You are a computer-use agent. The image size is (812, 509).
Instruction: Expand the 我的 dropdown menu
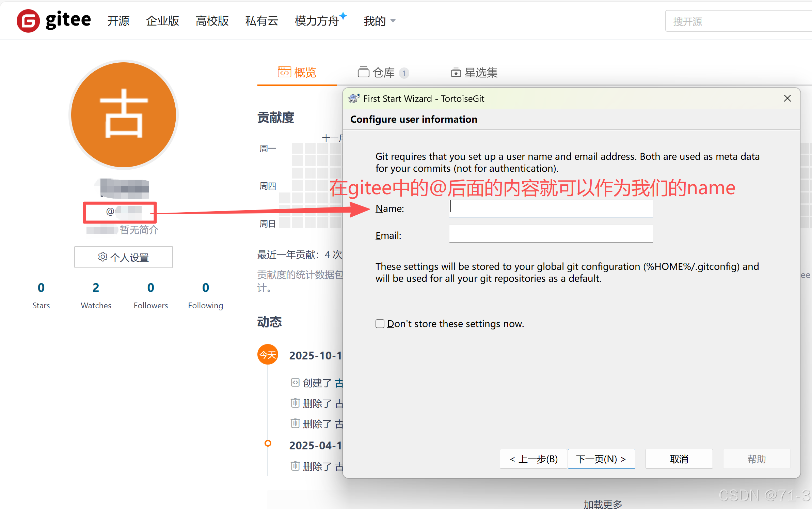click(379, 21)
